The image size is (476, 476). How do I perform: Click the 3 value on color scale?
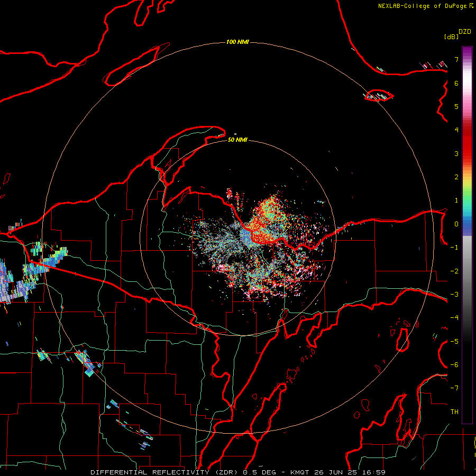(x=456, y=153)
